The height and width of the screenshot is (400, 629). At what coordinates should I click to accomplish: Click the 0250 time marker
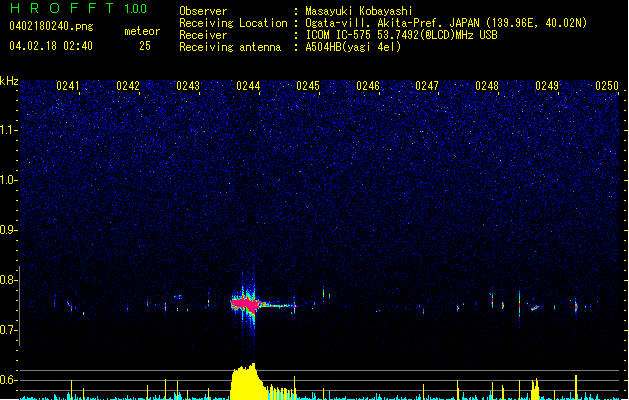coord(607,86)
